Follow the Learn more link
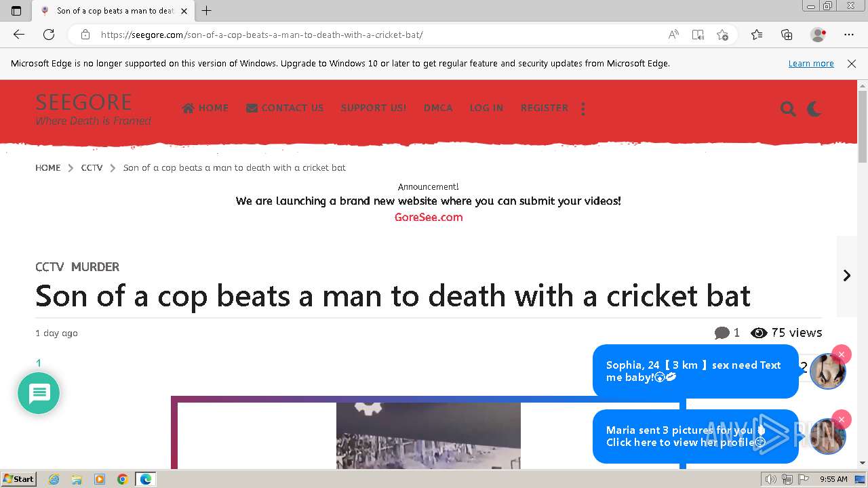Viewport: 868px width, 488px height. (x=811, y=63)
